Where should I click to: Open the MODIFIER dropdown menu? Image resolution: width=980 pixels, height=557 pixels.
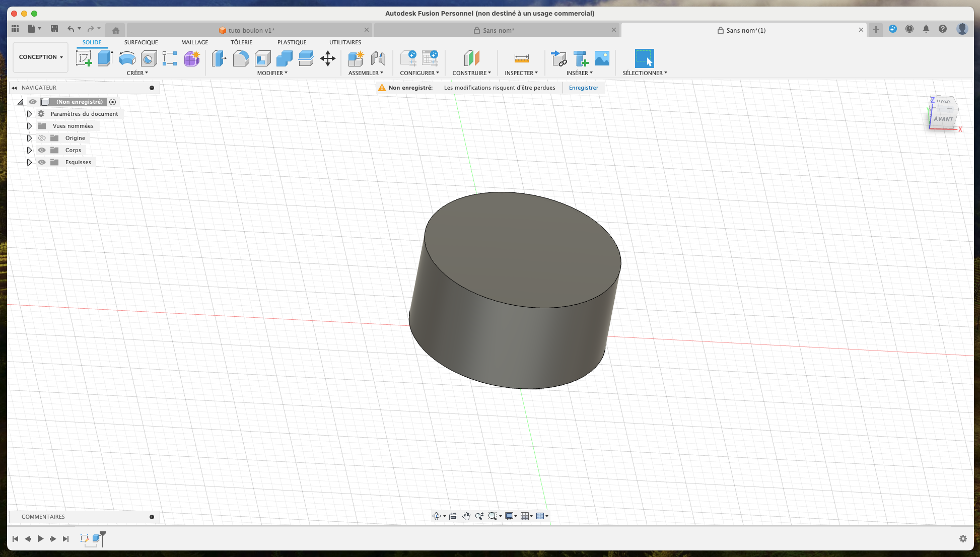point(272,73)
